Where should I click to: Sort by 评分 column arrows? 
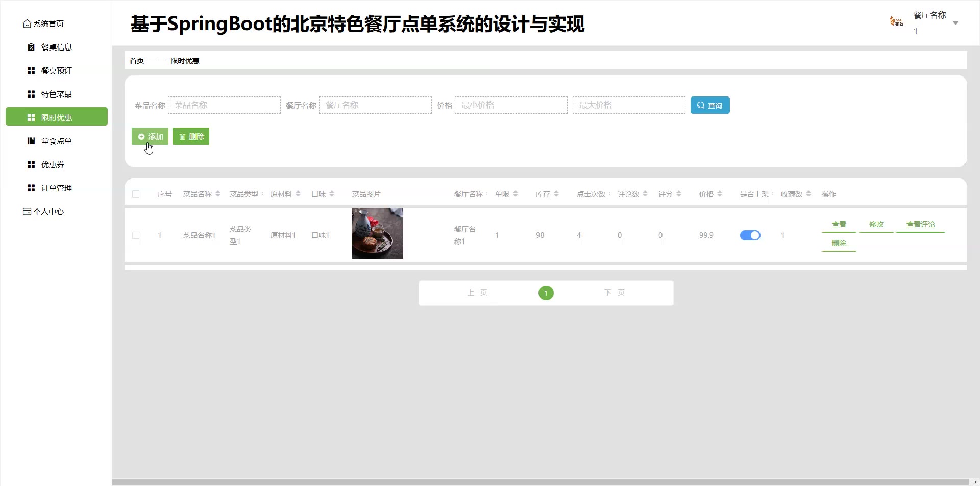point(679,194)
